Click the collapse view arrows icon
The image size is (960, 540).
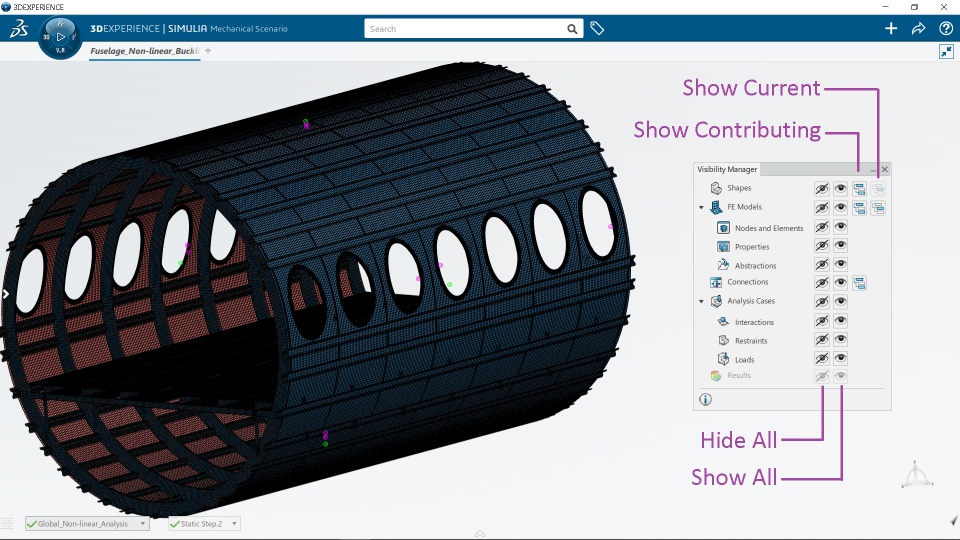(x=947, y=51)
